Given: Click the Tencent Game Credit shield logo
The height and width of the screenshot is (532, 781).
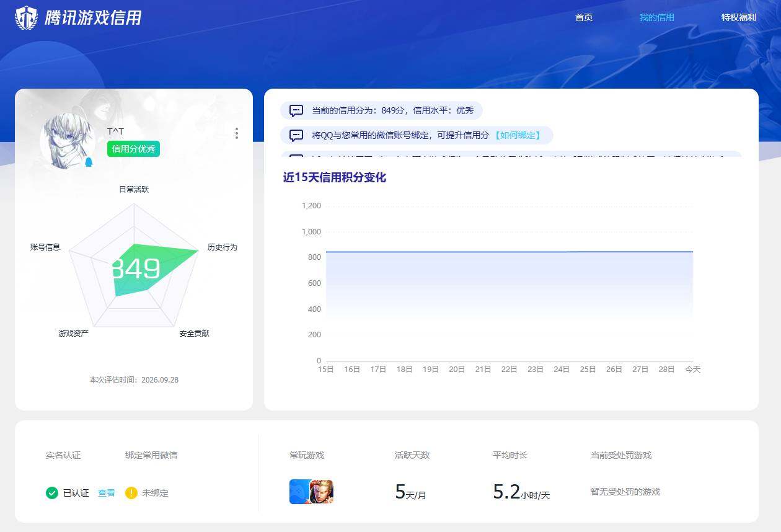Looking at the screenshot, I should pos(27,17).
